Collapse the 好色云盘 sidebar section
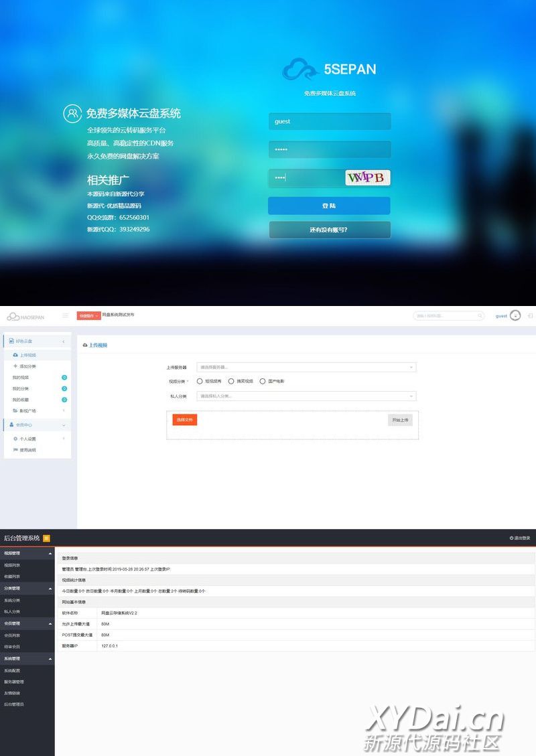 click(38, 341)
